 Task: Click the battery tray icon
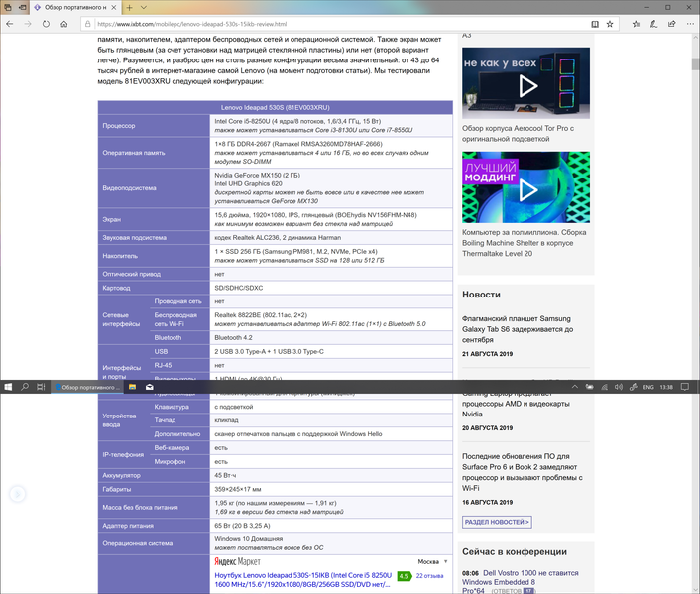tap(589, 387)
